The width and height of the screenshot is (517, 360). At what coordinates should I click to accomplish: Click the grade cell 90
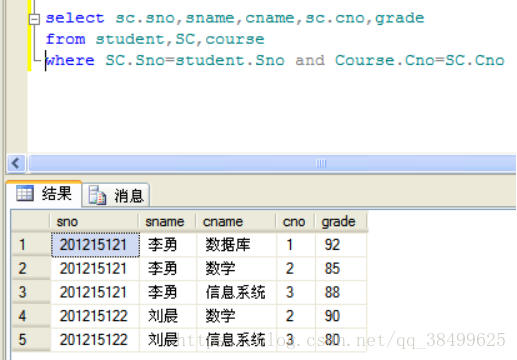pos(341,316)
